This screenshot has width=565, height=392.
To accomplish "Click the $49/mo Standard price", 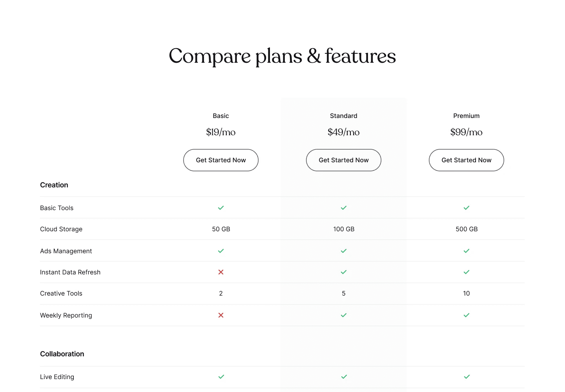I will click(x=344, y=132).
